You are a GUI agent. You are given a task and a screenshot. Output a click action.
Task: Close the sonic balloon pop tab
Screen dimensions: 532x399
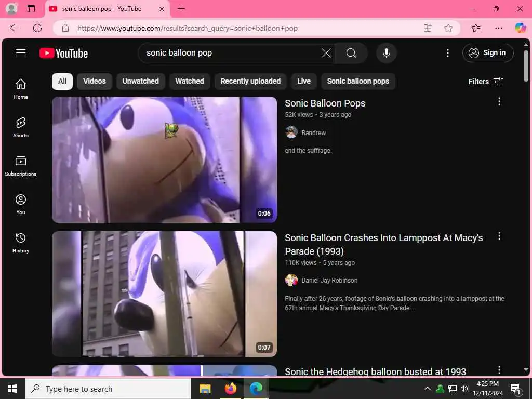click(162, 9)
